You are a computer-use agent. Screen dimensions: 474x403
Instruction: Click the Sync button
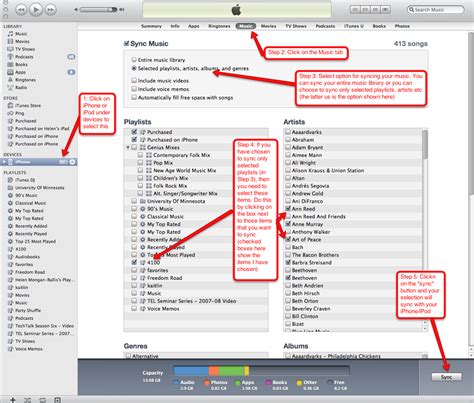click(x=447, y=377)
